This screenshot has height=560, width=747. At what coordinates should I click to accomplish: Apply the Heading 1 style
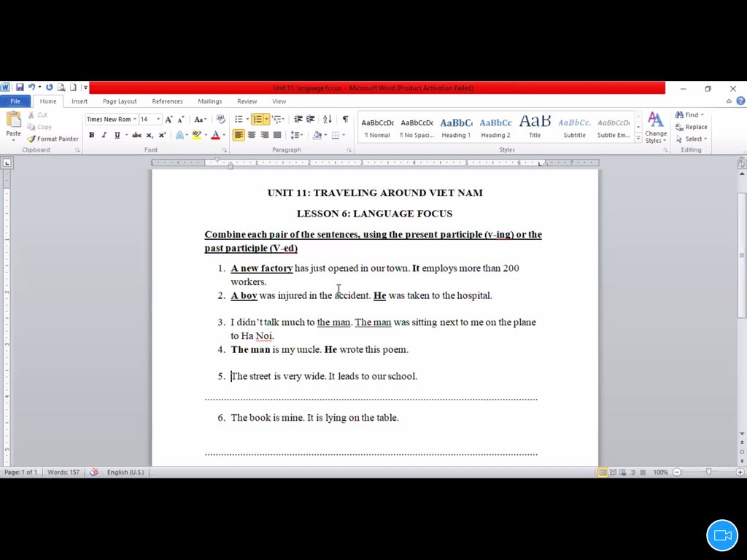[x=456, y=128]
